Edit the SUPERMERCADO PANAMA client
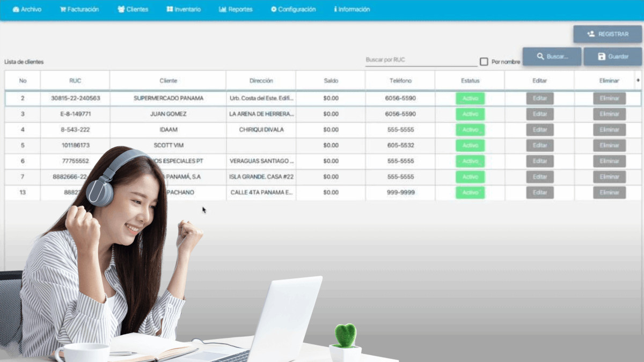The width and height of the screenshot is (644, 362). point(539,99)
